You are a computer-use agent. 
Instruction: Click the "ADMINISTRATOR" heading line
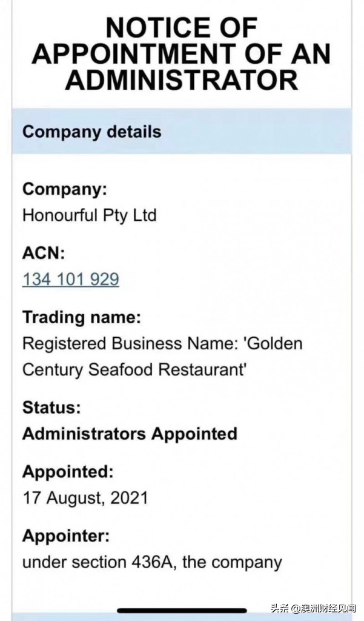pos(182,80)
